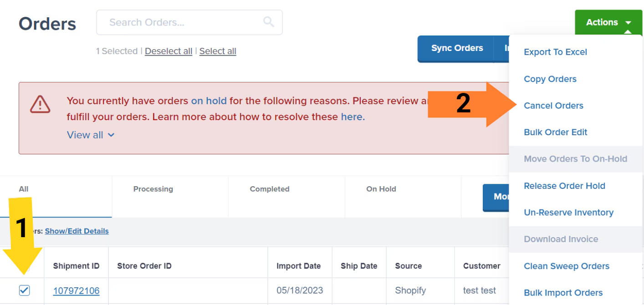This screenshot has width=644, height=305.
Task: Click Copy Orders in the Actions menu
Action: (550, 79)
